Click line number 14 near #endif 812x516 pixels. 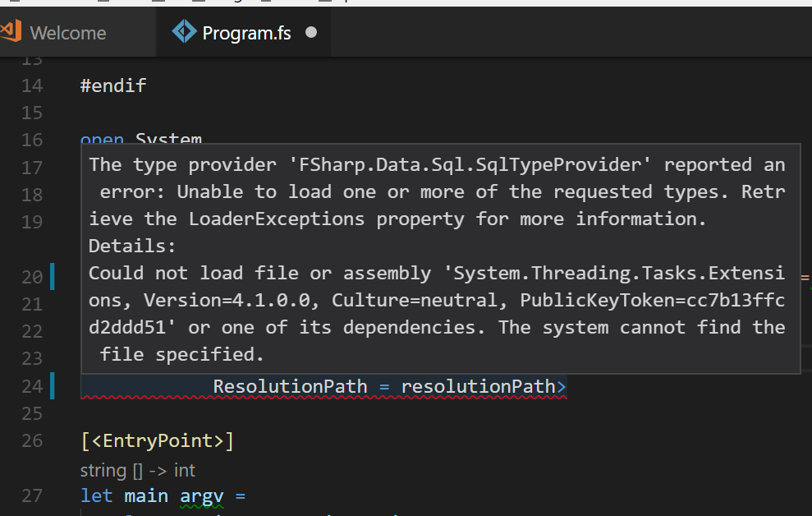[31, 85]
